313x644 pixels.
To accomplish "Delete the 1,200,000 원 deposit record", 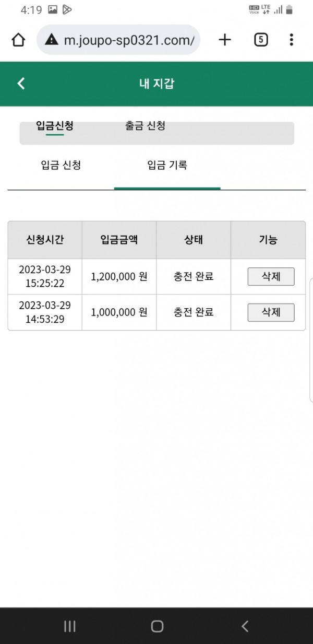I will [x=271, y=276].
